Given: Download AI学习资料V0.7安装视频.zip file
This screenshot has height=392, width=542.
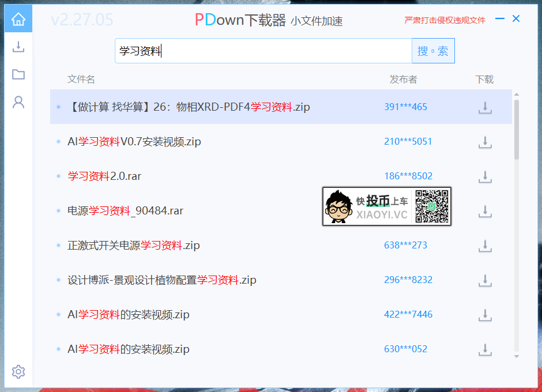Looking at the screenshot, I should pos(485,142).
